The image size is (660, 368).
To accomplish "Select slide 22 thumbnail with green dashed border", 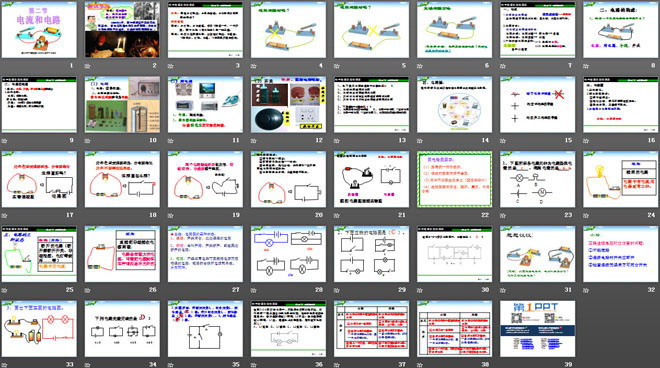I will [455, 179].
